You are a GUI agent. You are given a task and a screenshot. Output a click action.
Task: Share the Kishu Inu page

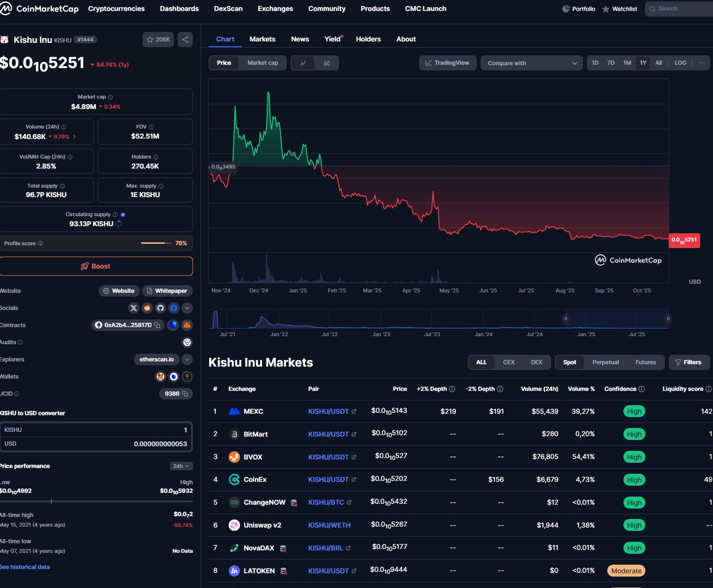[x=185, y=40]
